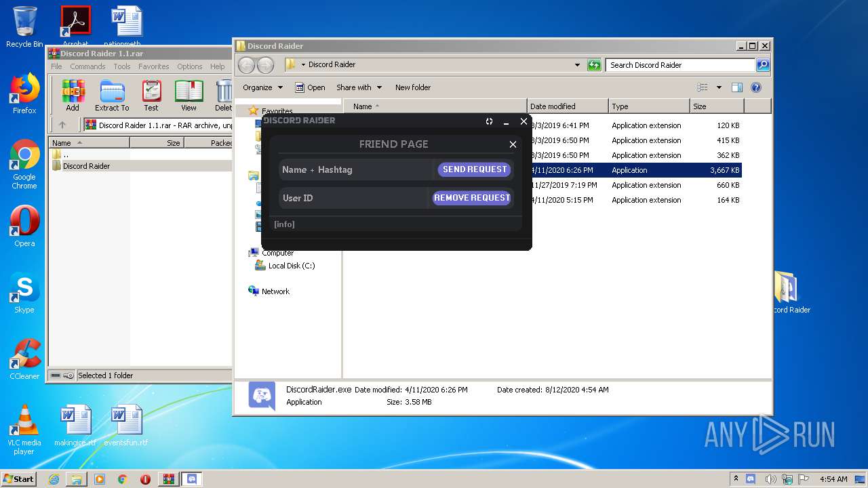Viewport: 868px width, 488px height.
Task: Click Add icon in WinRAR toolbar
Action: [x=73, y=96]
